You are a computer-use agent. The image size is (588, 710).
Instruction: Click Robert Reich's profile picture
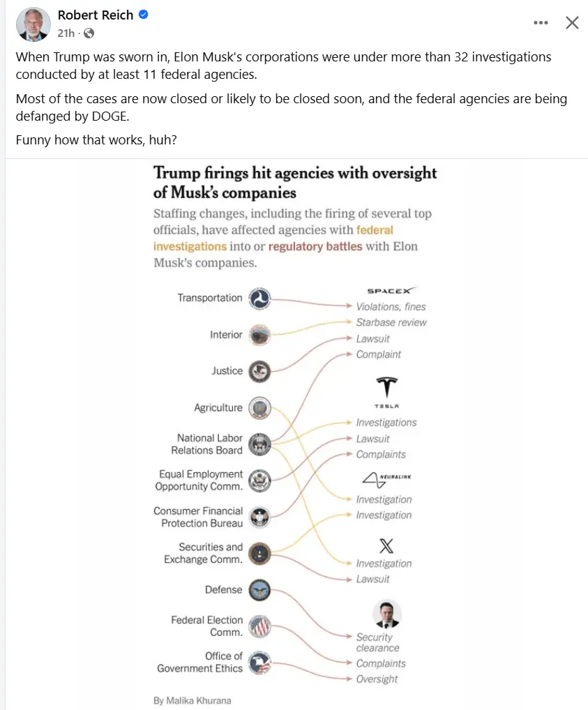[x=33, y=24]
